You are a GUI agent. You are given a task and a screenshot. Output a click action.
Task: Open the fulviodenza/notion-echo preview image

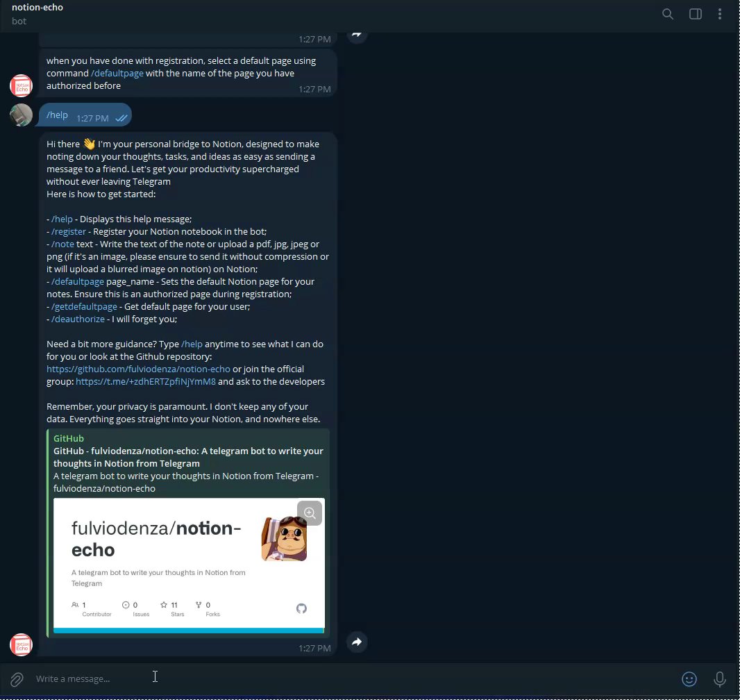pyautogui.click(x=189, y=565)
